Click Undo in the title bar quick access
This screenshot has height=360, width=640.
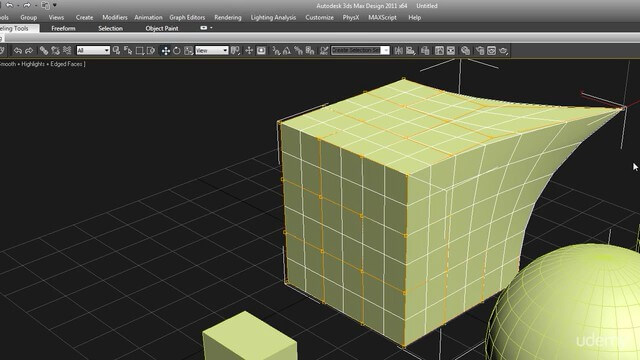tap(10, 5)
